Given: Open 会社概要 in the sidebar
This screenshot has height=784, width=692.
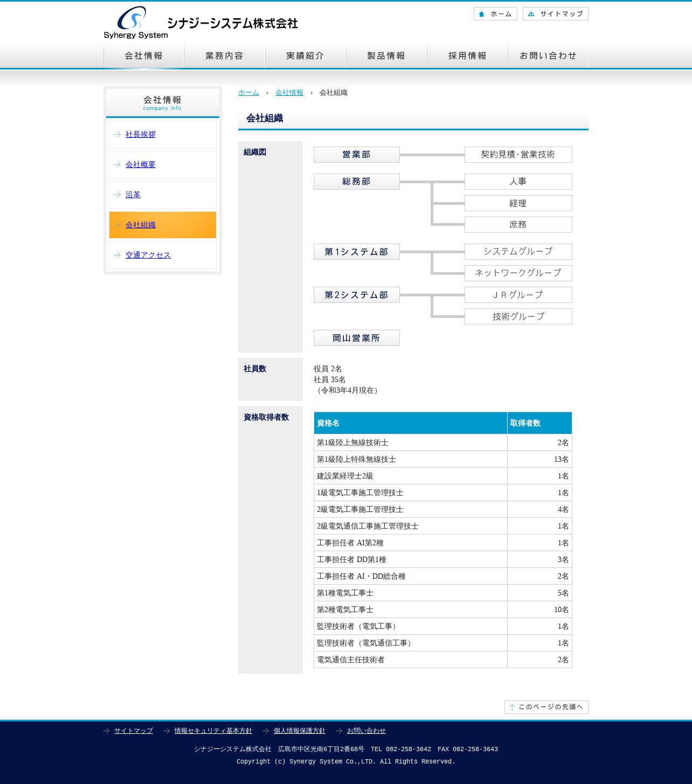Looking at the screenshot, I should click(x=141, y=164).
